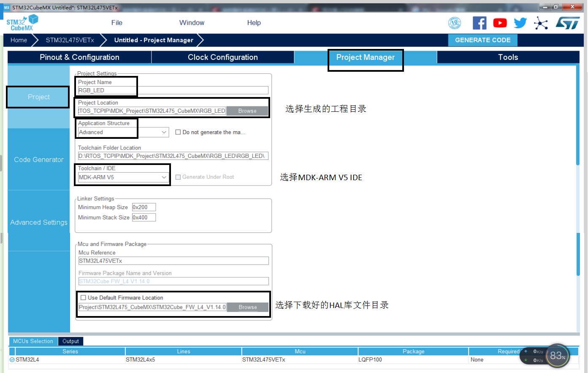Click the ST logo top right
This screenshot has height=373, width=588.
pyautogui.click(x=568, y=23)
